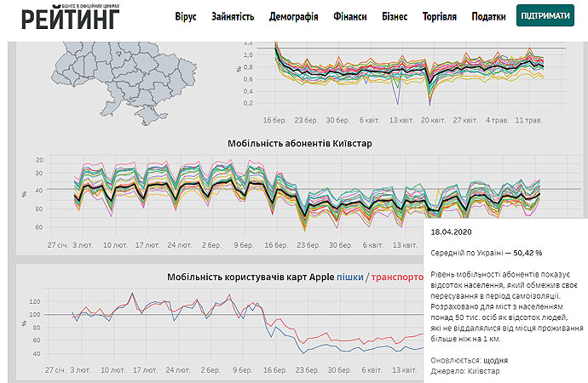Open the Демографія navigation item
The image size is (588, 383).
point(294,17)
